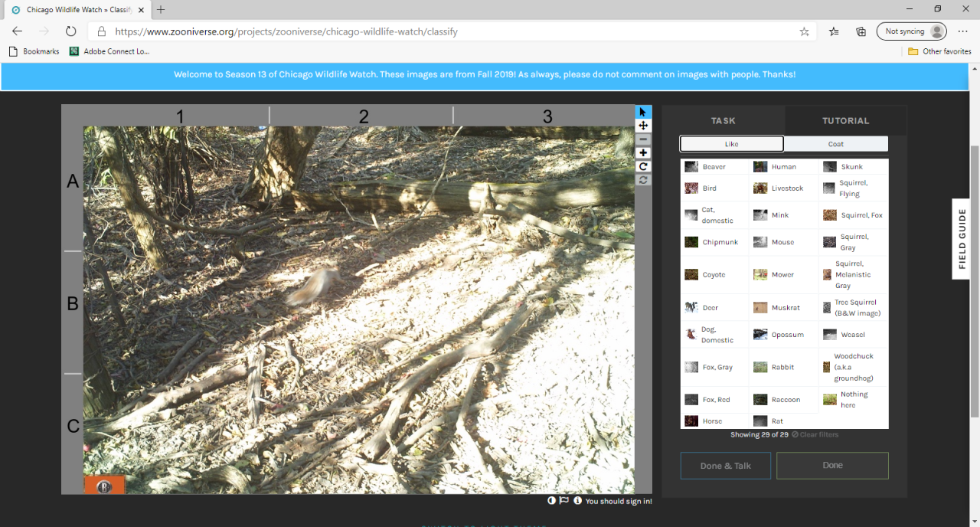Switch to the Task tab
Screen dimensions: 980x527
tap(723, 120)
